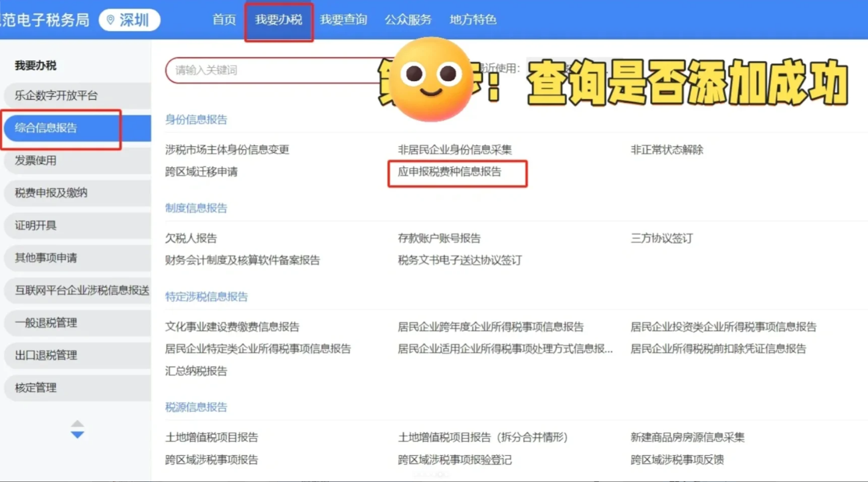Open the 地方特色 menu

[x=473, y=20]
